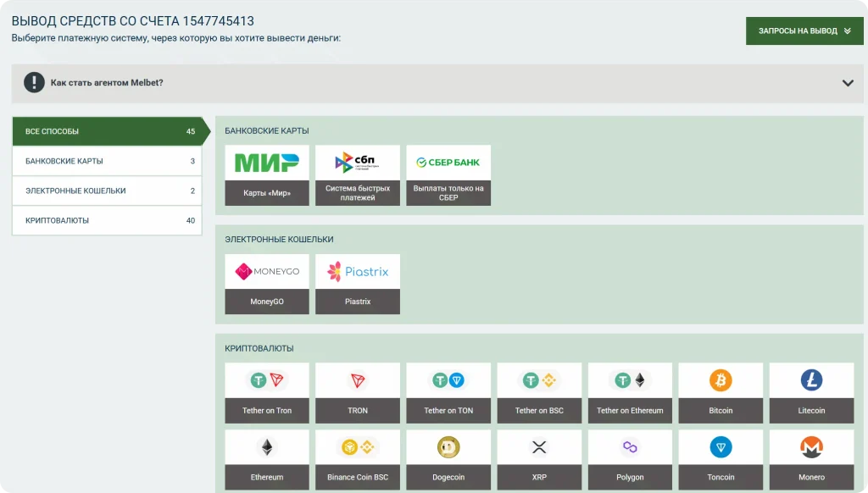The width and height of the screenshot is (868, 493).
Task: Filter by electronic wallets category
Action: click(108, 191)
